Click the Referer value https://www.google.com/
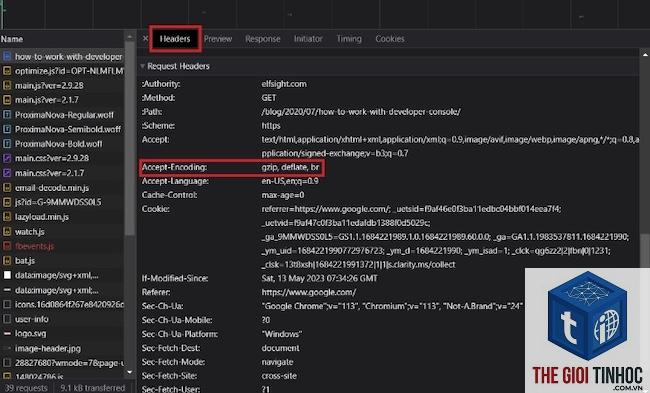The image size is (650, 393). (x=308, y=292)
